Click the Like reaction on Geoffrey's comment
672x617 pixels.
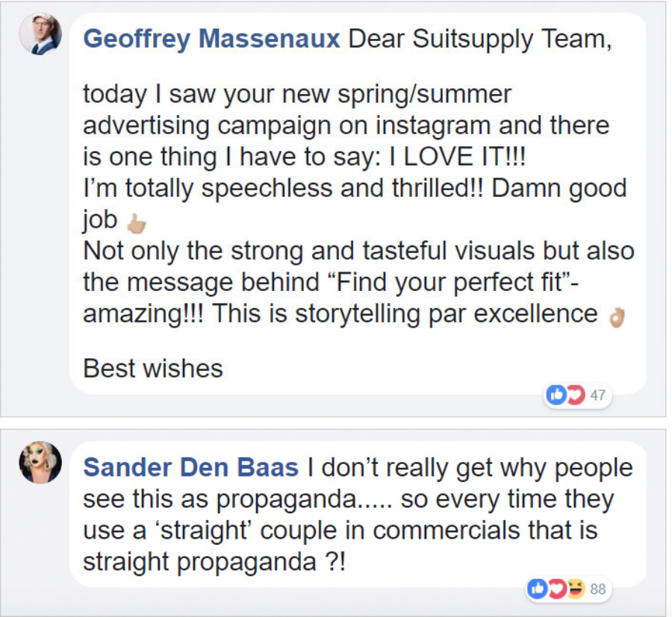pyautogui.click(x=556, y=395)
